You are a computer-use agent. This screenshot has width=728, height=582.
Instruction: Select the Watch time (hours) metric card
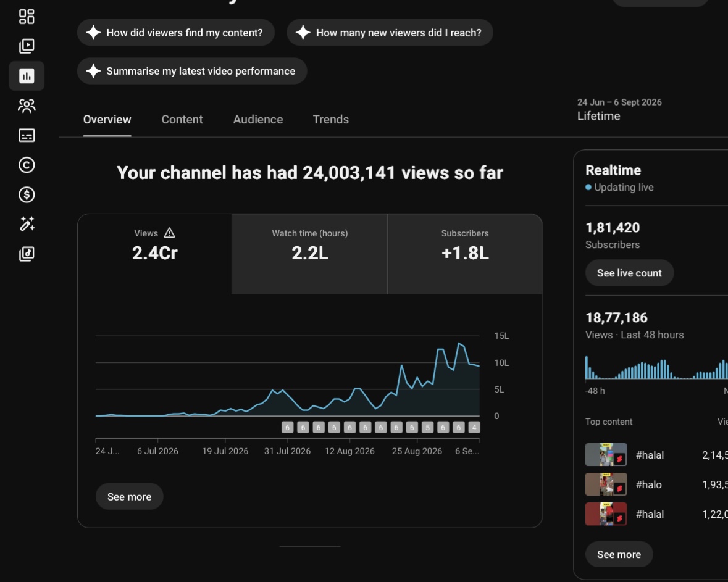pyautogui.click(x=310, y=254)
